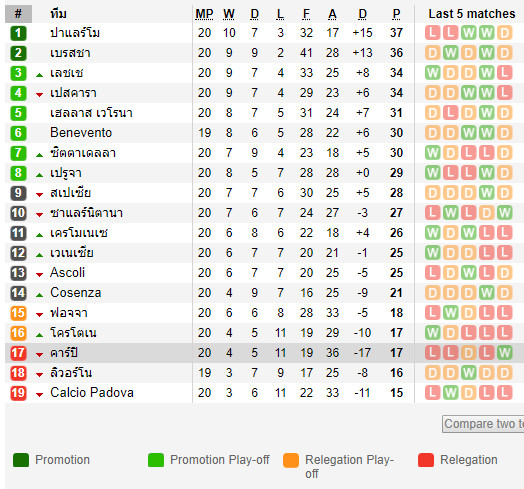Viewport: 524px width, 489px height.
Task: Click position badge 17 for คาร์ปี
Action: pos(18,353)
